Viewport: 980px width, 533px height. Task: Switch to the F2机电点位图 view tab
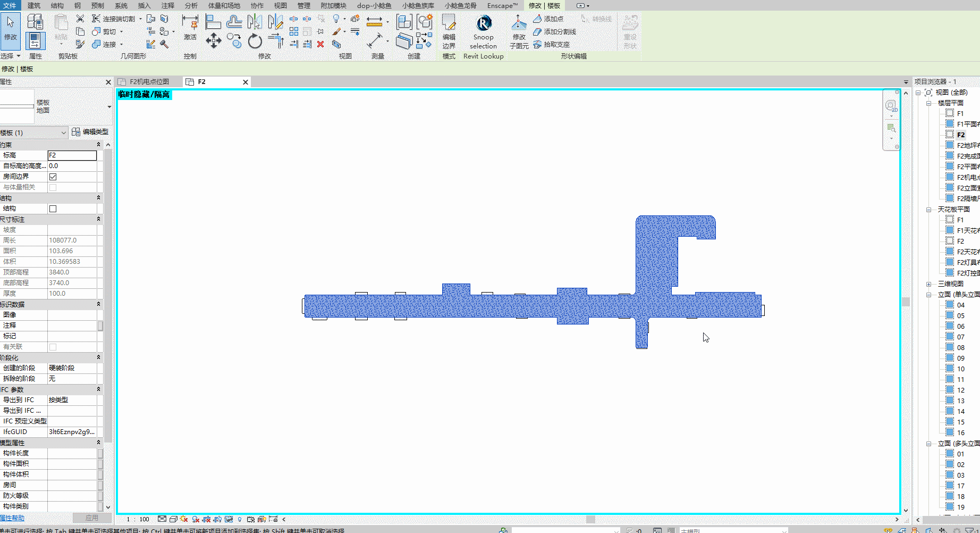(149, 82)
